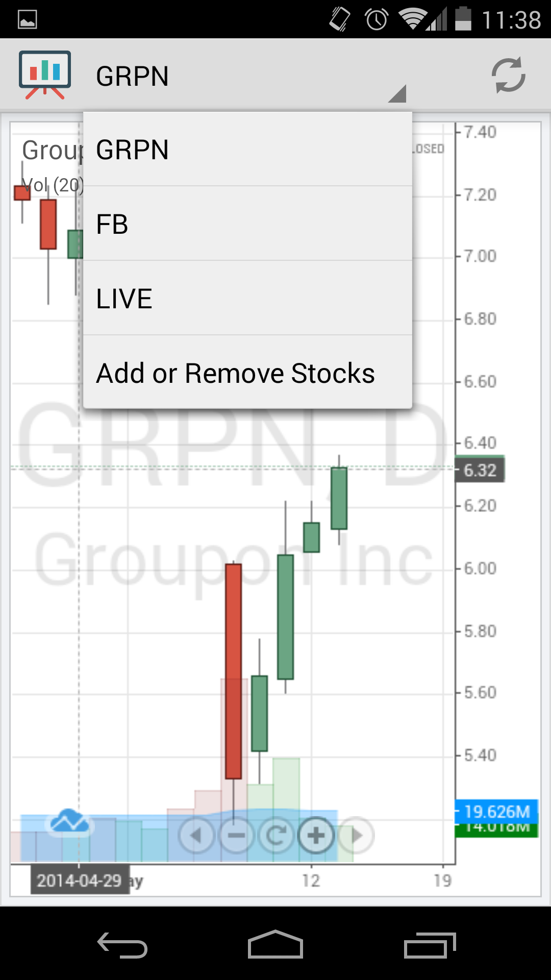Image resolution: width=551 pixels, height=980 pixels.
Task: Open Add or Remove Stocks
Action: (247, 373)
